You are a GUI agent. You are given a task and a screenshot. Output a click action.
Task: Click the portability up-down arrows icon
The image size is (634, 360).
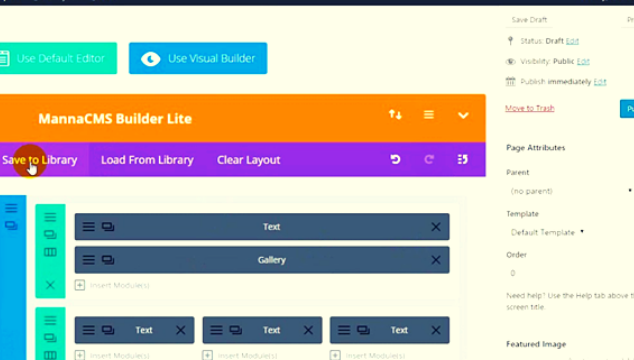(395, 115)
